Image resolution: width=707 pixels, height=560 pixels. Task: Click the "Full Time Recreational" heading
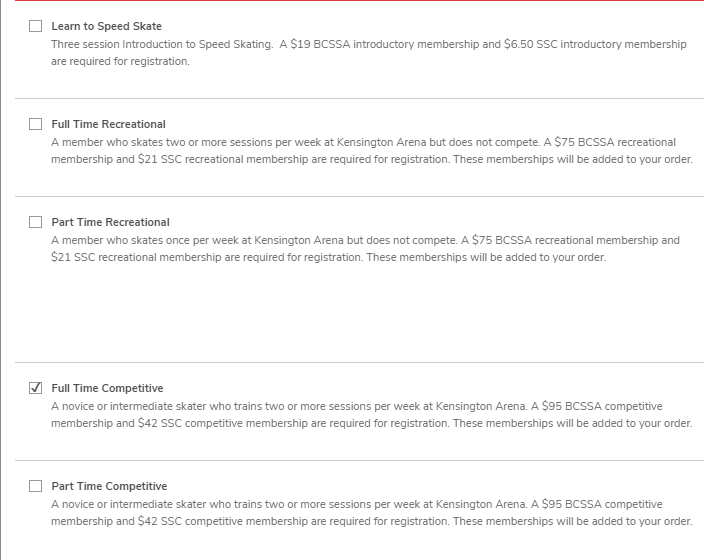click(x=108, y=124)
